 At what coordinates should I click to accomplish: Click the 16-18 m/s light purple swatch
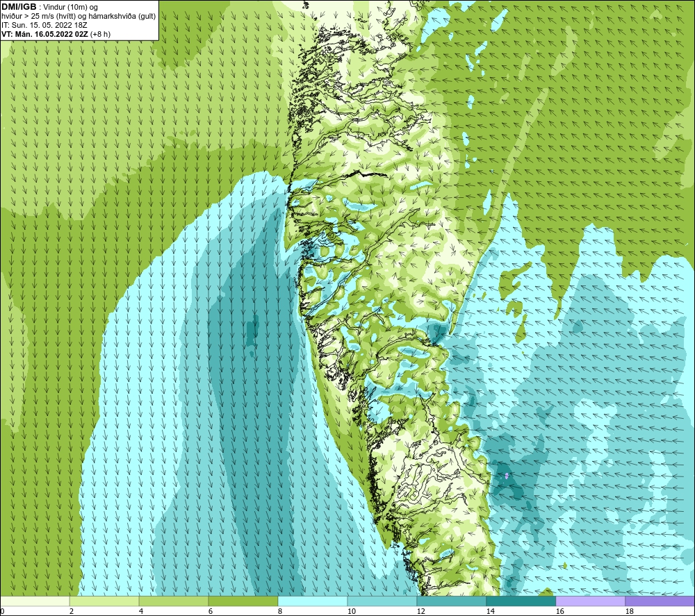point(590,601)
